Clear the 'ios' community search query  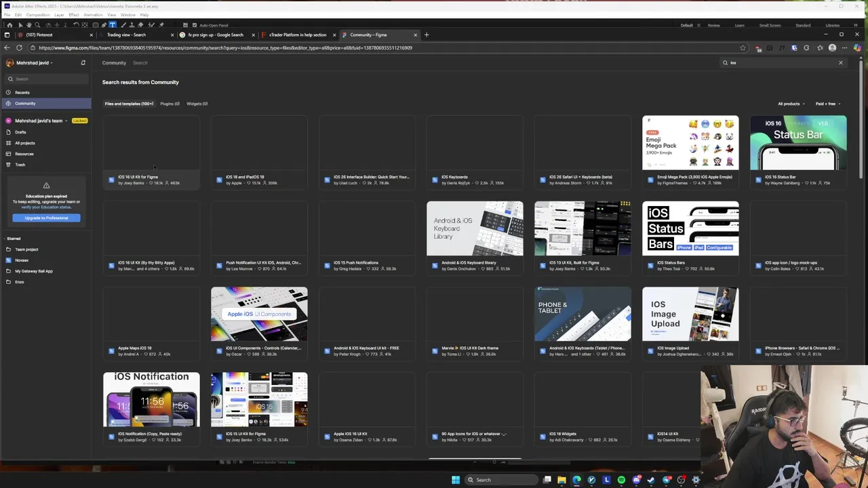(x=840, y=63)
